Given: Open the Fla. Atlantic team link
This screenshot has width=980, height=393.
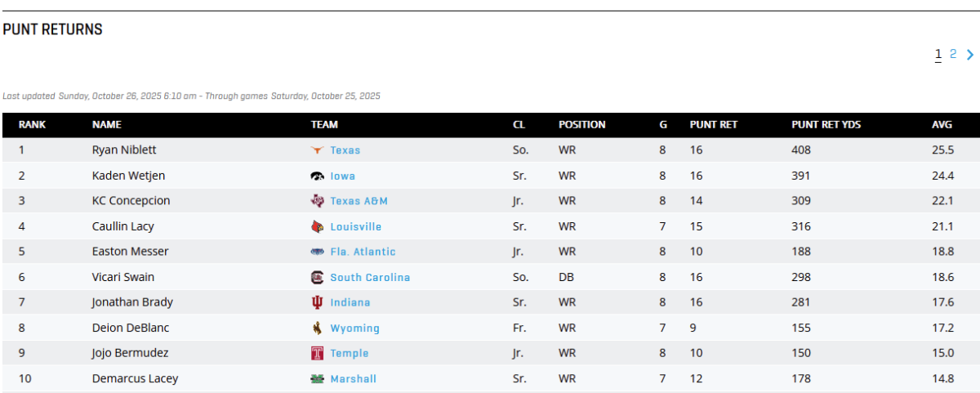Looking at the screenshot, I should pyautogui.click(x=363, y=252).
